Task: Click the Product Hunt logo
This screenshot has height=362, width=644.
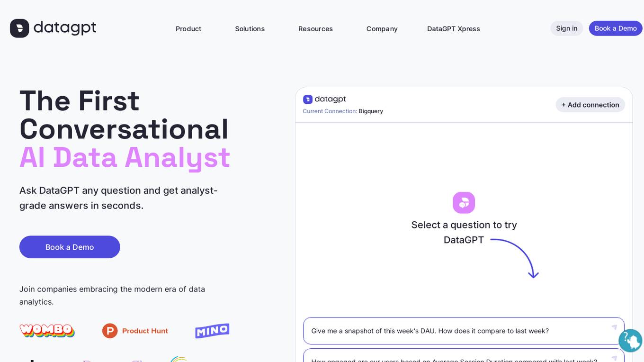Action: tap(135, 331)
